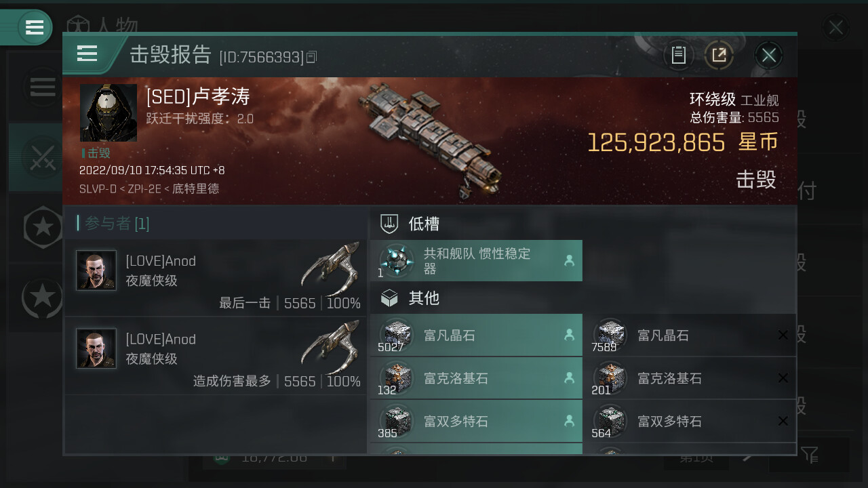Close the kill report window
868x488 pixels.
pyautogui.click(x=768, y=55)
